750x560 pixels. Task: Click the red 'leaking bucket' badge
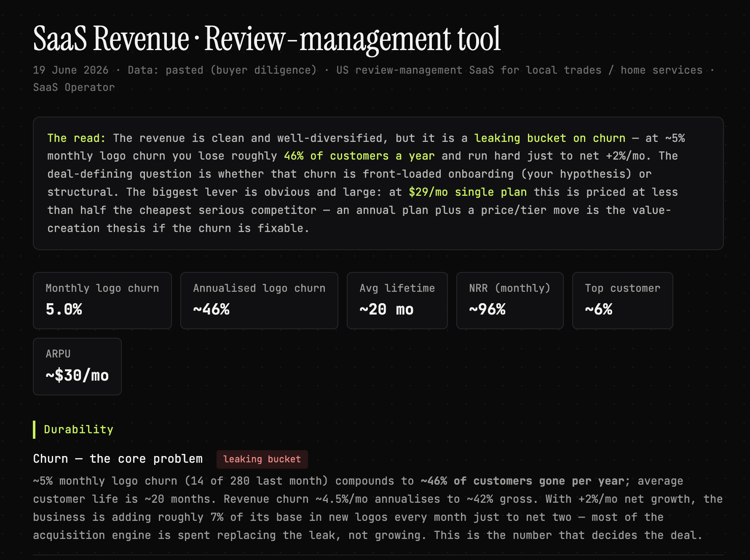pos(262,459)
